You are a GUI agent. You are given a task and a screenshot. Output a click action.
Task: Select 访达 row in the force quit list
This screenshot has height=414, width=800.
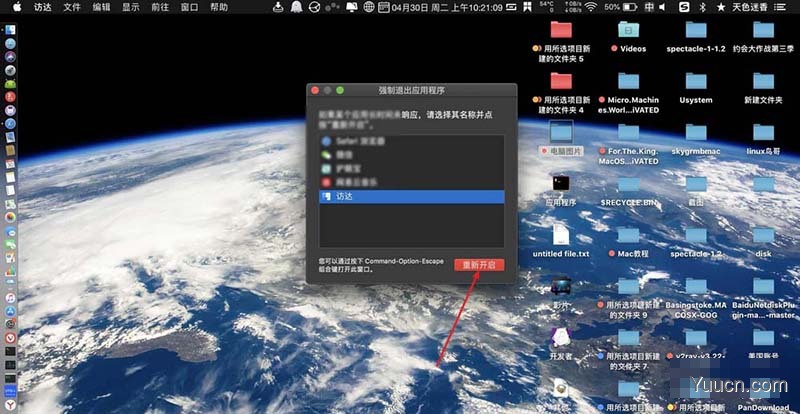[412, 197]
